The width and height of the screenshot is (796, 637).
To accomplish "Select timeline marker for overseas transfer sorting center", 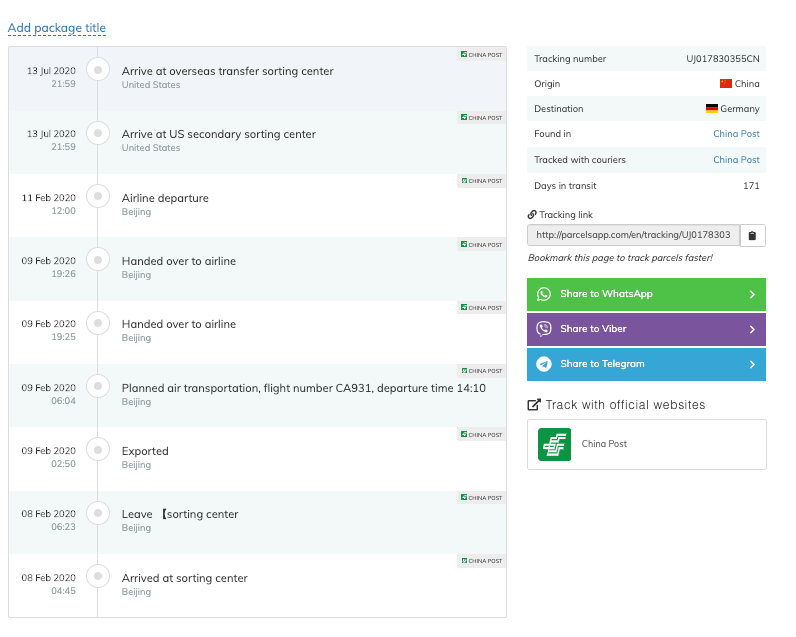I will [x=98, y=70].
